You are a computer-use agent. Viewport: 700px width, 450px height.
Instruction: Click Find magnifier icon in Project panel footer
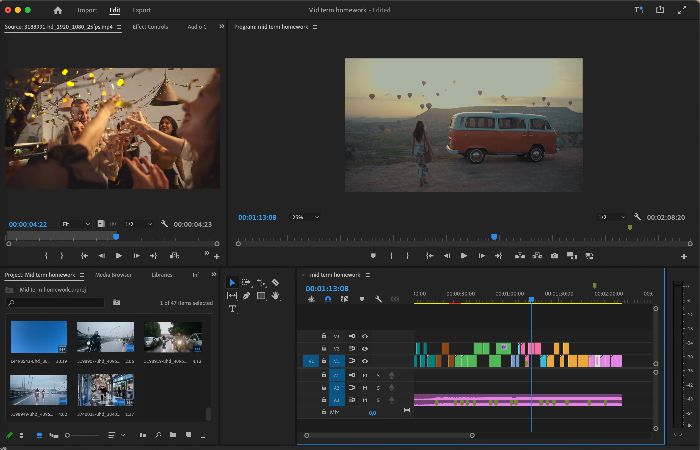(158, 435)
